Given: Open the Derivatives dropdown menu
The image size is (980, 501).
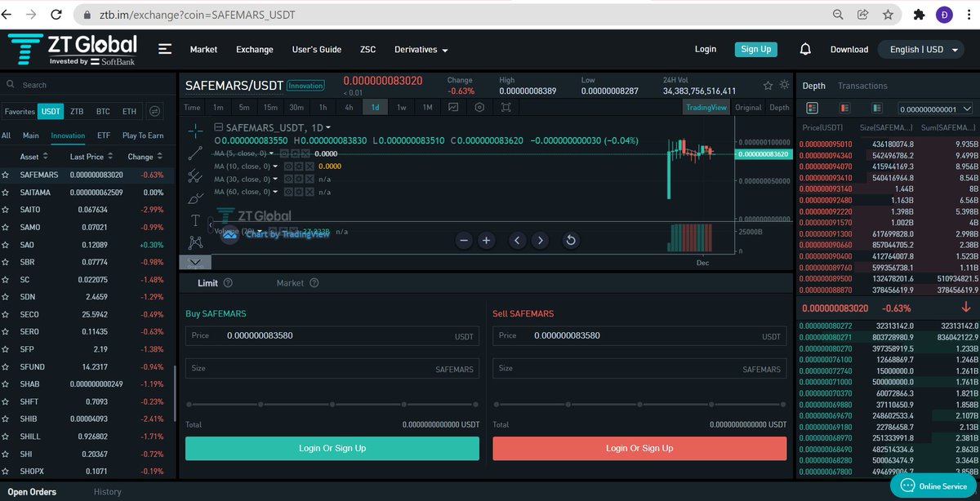Looking at the screenshot, I should pyautogui.click(x=421, y=49).
